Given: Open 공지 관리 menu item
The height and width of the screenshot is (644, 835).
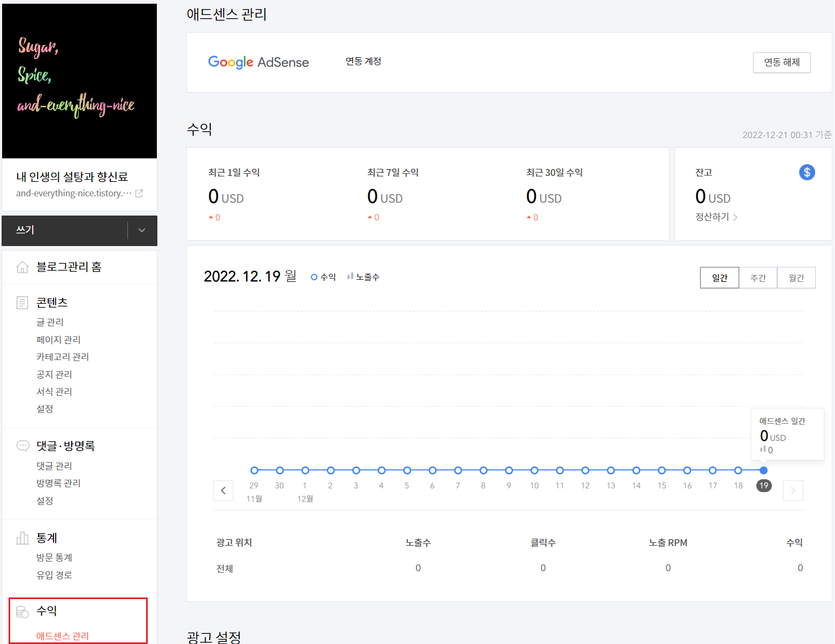Looking at the screenshot, I should click(x=54, y=374).
